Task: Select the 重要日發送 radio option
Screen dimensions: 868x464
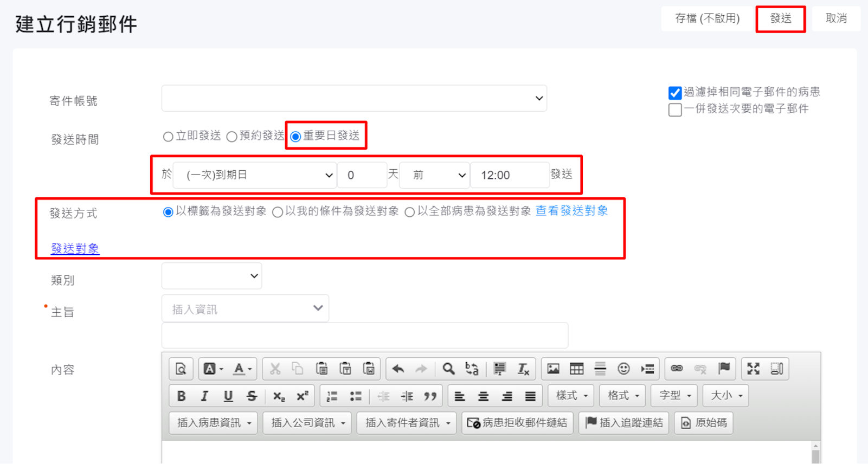Action: (x=295, y=137)
